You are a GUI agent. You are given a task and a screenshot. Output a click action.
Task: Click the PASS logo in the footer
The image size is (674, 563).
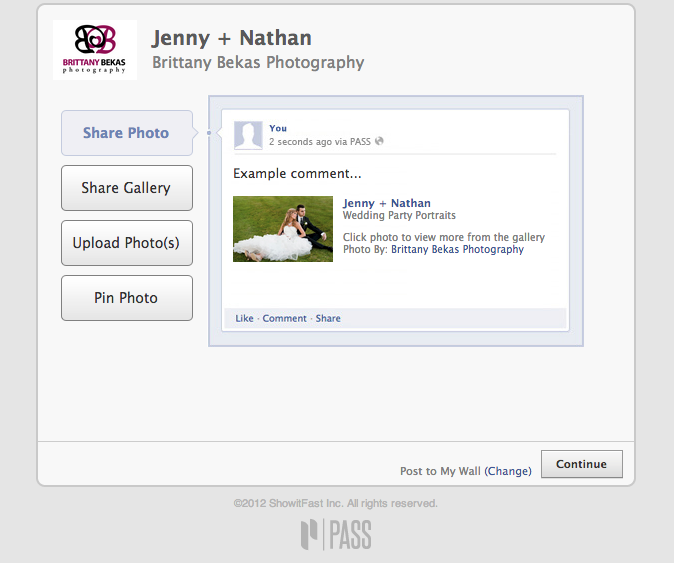[336, 535]
